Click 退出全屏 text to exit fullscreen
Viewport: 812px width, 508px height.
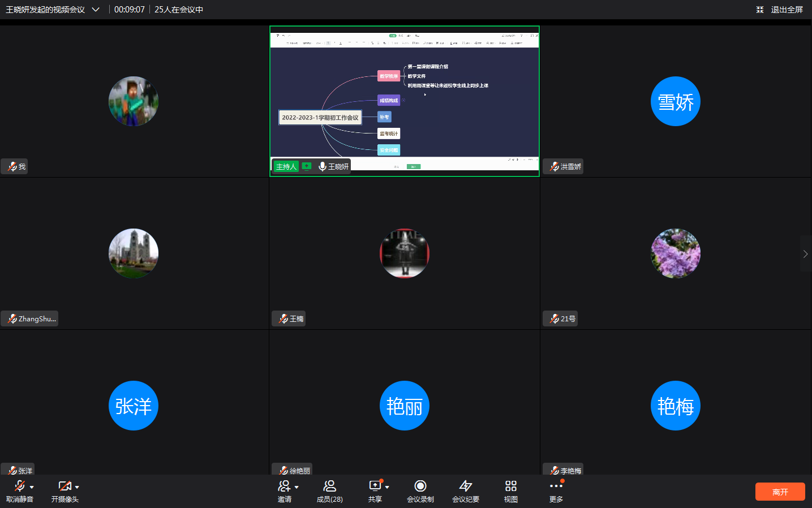click(787, 10)
